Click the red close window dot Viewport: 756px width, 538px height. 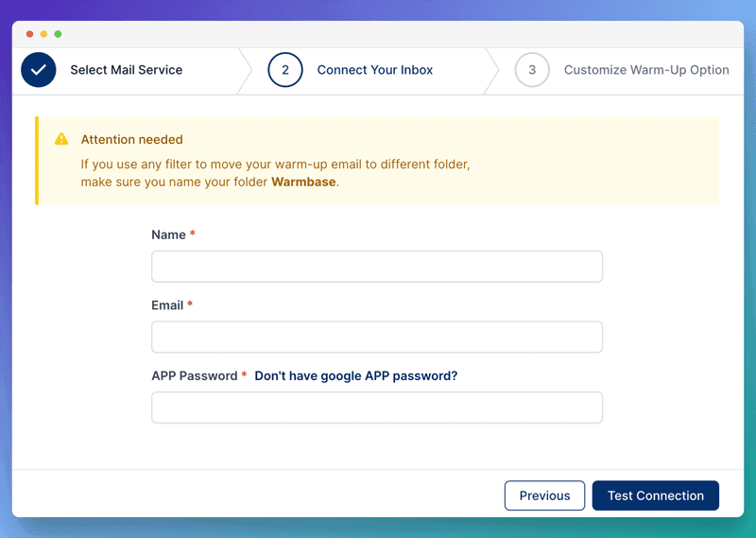point(29,34)
